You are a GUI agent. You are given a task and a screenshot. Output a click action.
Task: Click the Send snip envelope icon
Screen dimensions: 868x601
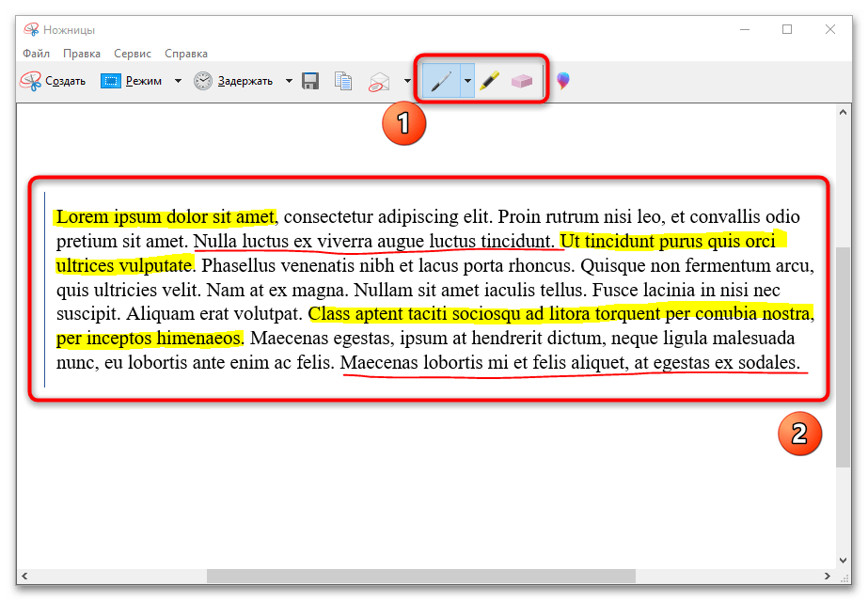(x=379, y=81)
